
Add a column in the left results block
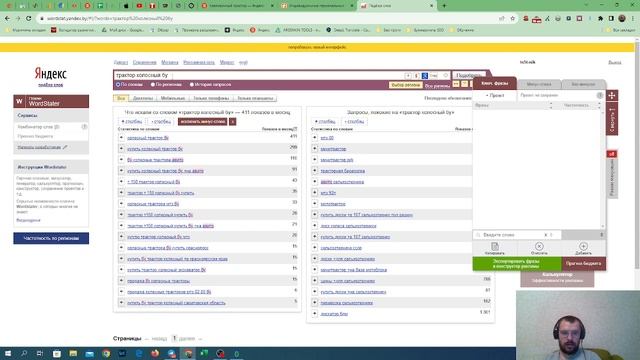click(x=131, y=122)
